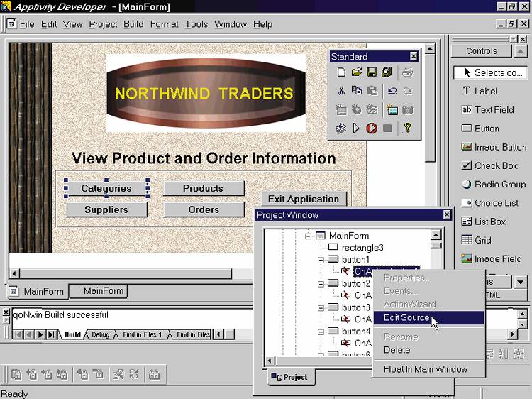This screenshot has height=399, width=532.
Task: Click the new form list icon with spark
Action: click(392, 109)
